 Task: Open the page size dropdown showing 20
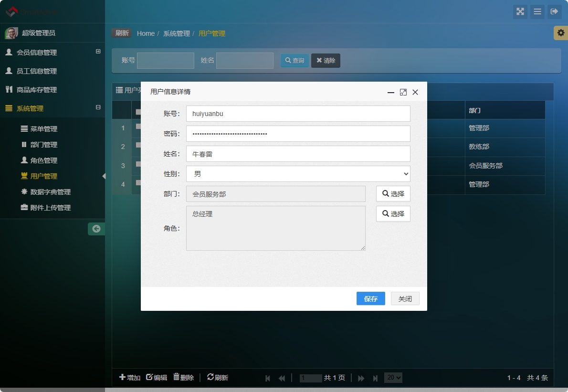pyautogui.click(x=393, y=377)
